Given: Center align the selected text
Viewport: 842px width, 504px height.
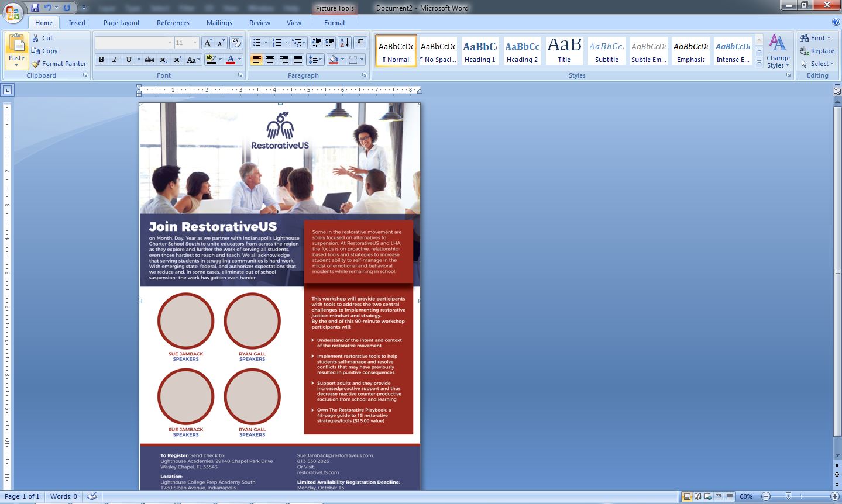Looking at the screenshot, I should tap(270, 60).
